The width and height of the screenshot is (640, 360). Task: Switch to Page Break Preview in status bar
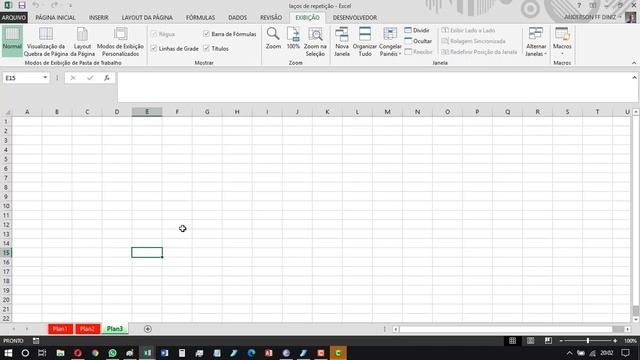point(548,340)
